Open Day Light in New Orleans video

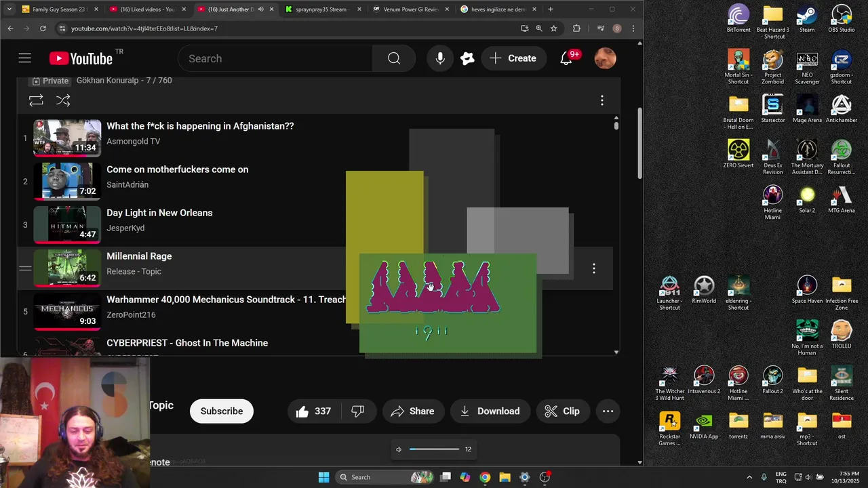pos(159,213)
